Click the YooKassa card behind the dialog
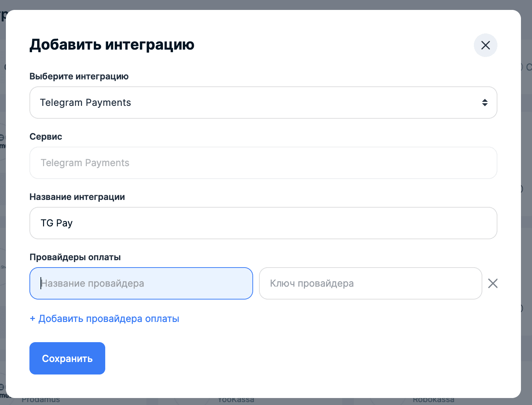The height and width of the screenshot is (405, 532). pyautogui.click(x=236, y=401)
